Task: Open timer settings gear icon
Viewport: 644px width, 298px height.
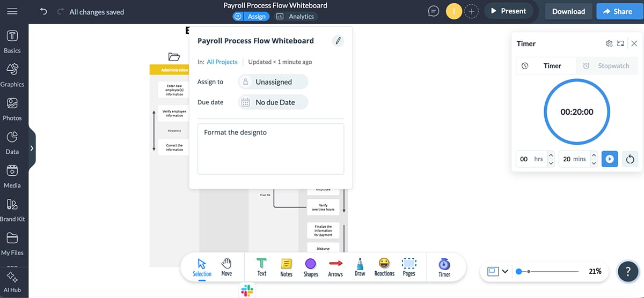Action: [x=609, y=44]
